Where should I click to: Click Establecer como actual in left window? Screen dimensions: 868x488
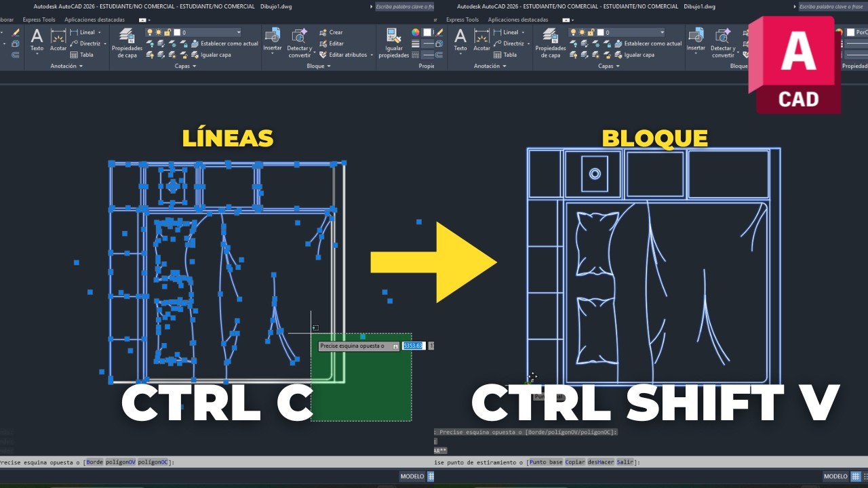(224, 43)
